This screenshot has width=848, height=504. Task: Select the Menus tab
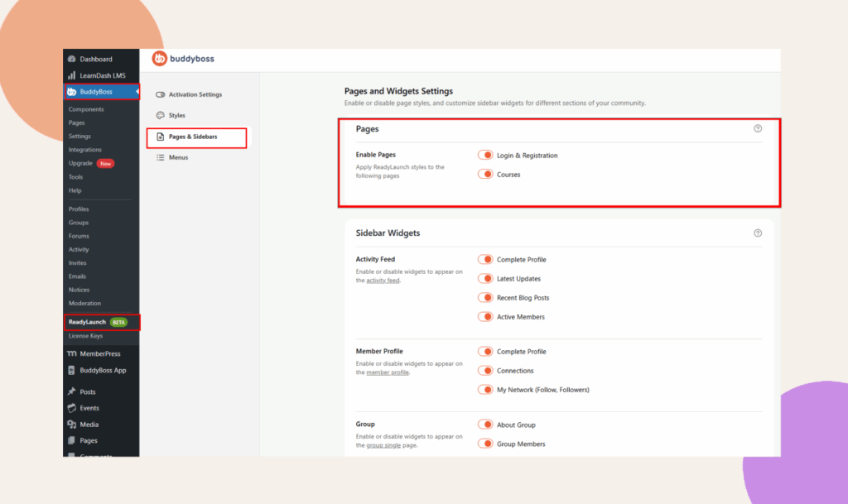point(178,157)
